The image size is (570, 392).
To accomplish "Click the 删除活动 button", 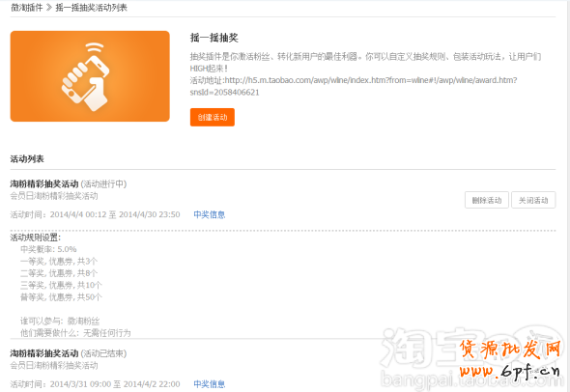I will click(487, 200).
